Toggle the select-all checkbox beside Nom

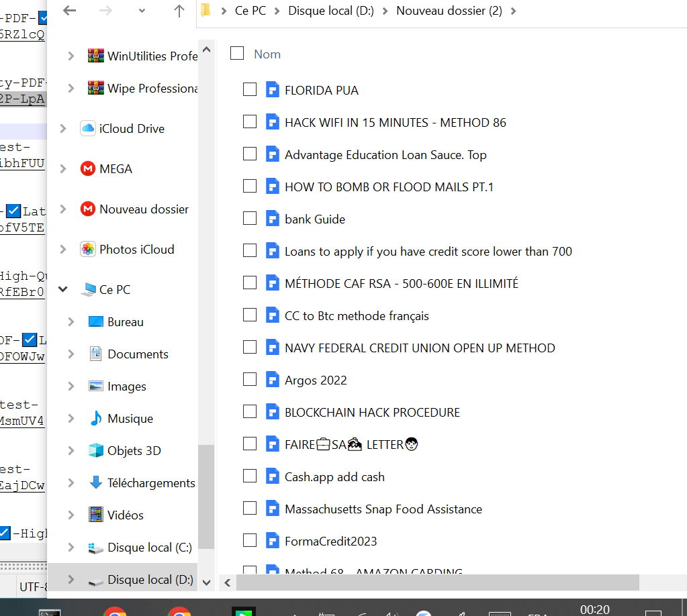(237, 54)
